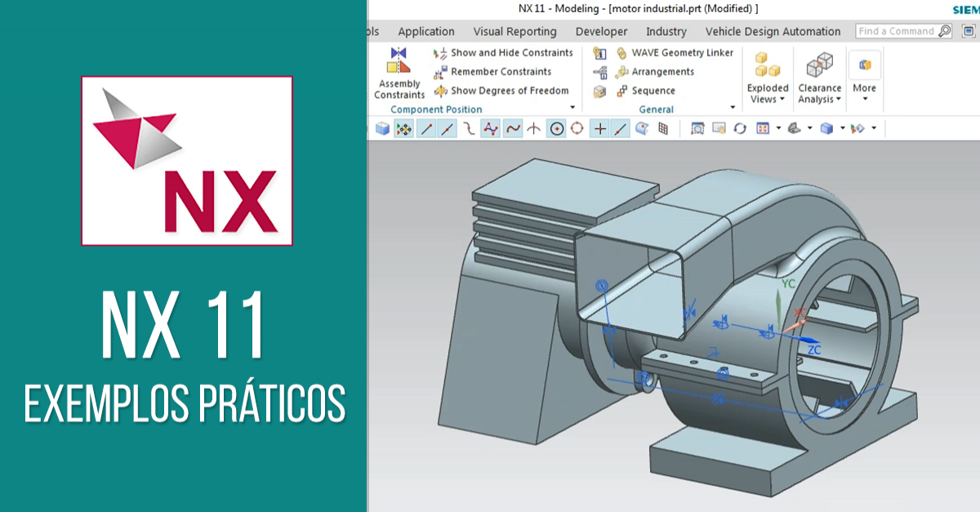Image resolution: width=980 pixels, height=512 pixels.
Task: Click the Fit view icon
Action: tap(697, 128)
